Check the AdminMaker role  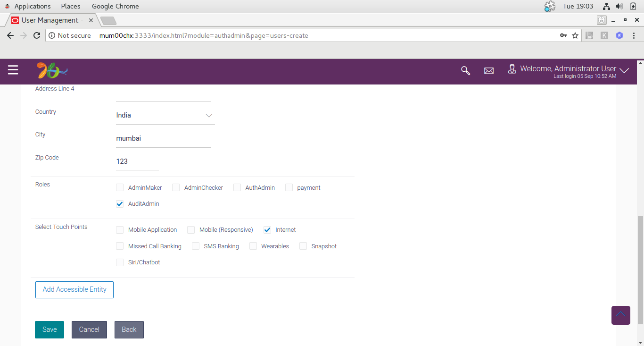[120, 187]
